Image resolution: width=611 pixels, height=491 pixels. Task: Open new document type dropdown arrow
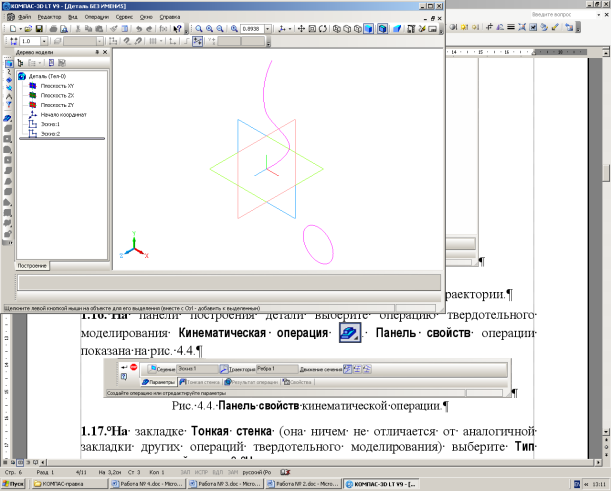(x=20, y=29)
